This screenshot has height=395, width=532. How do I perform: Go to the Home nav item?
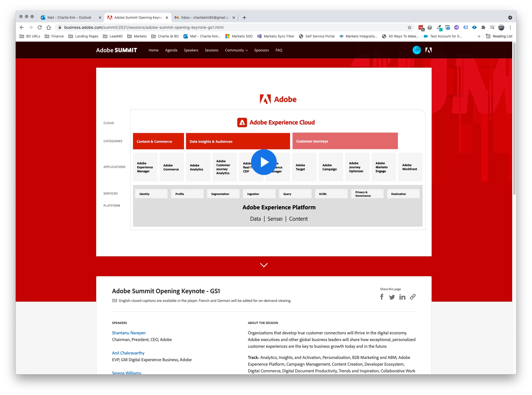pyautogui.click(x=153, y=50)
